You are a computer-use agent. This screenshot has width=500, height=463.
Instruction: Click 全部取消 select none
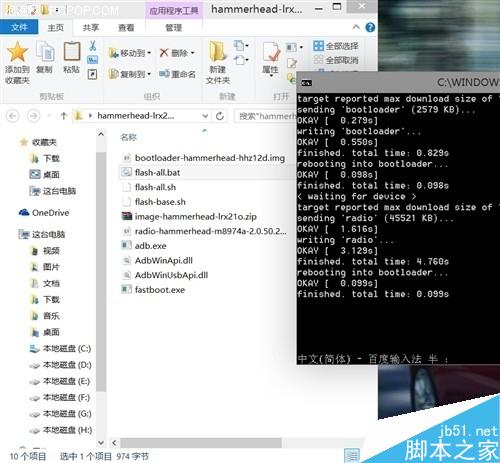pyautogui.click(x=336, y=60)
